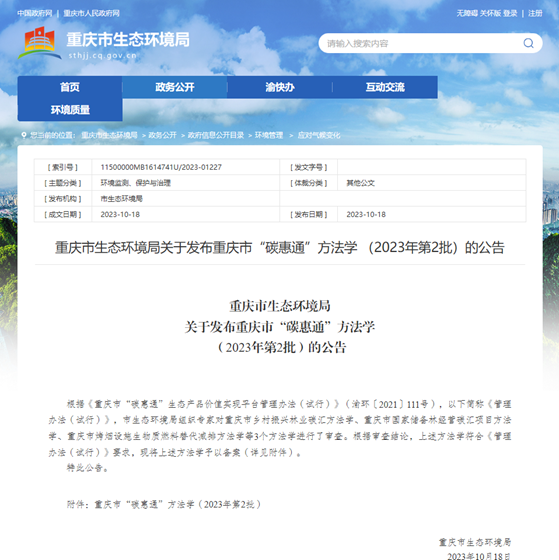The width and height of the screenshot is (559, 560).
Task: Open the 首页 navigation tab
Action: click(70, 87)
